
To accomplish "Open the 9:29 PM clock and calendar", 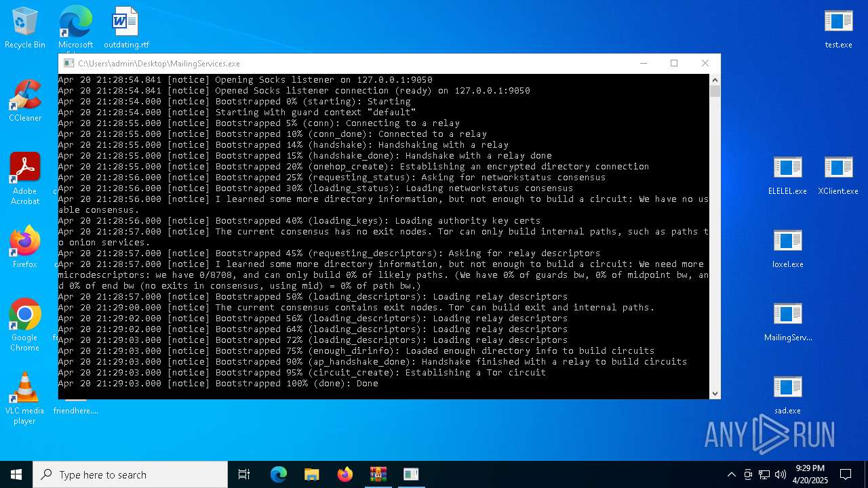I will (810, 474).
